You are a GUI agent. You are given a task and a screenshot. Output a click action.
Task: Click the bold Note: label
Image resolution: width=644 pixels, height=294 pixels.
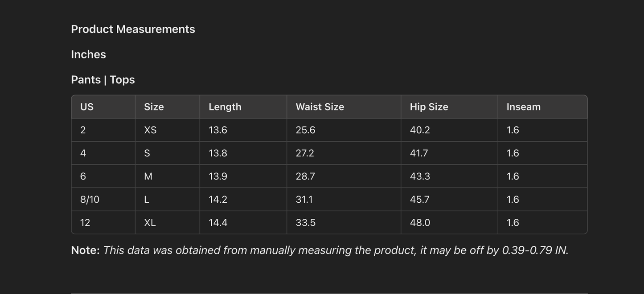tap(85, 250)
